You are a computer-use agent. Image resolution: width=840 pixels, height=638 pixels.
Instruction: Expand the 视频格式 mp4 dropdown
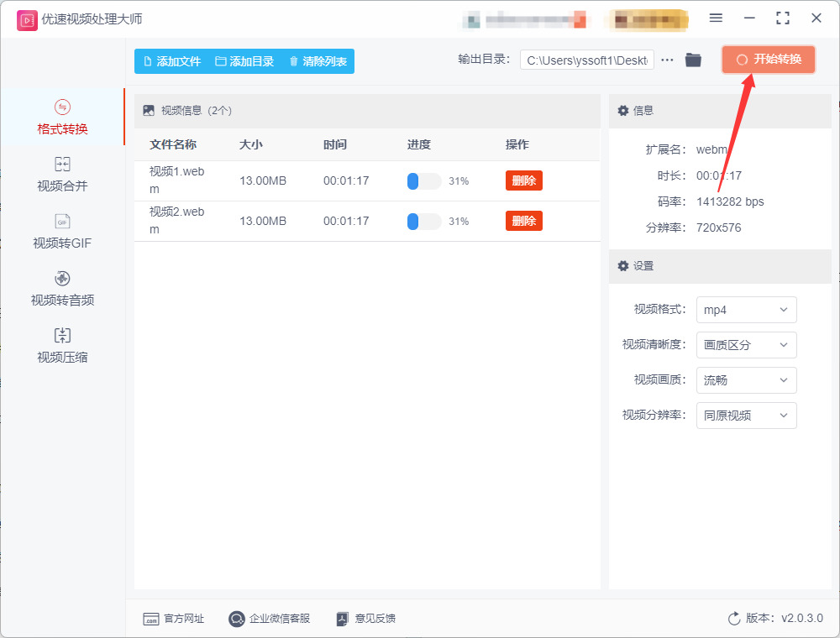point(746,310)
